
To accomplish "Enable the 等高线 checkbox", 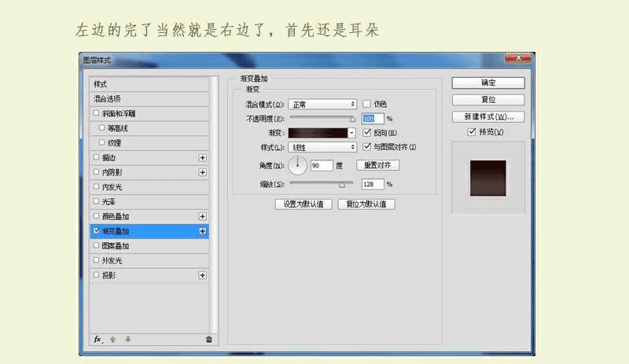I will tap(102, 128).
